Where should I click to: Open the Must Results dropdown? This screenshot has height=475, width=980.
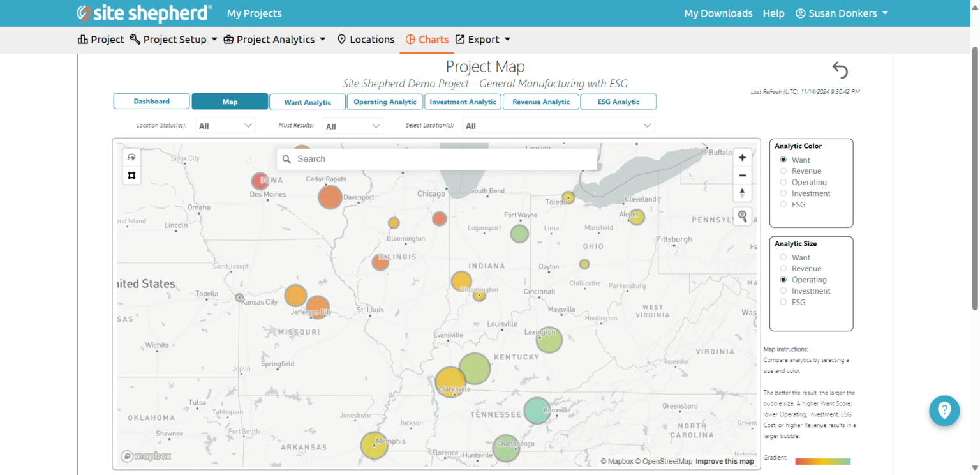(353, 126)
